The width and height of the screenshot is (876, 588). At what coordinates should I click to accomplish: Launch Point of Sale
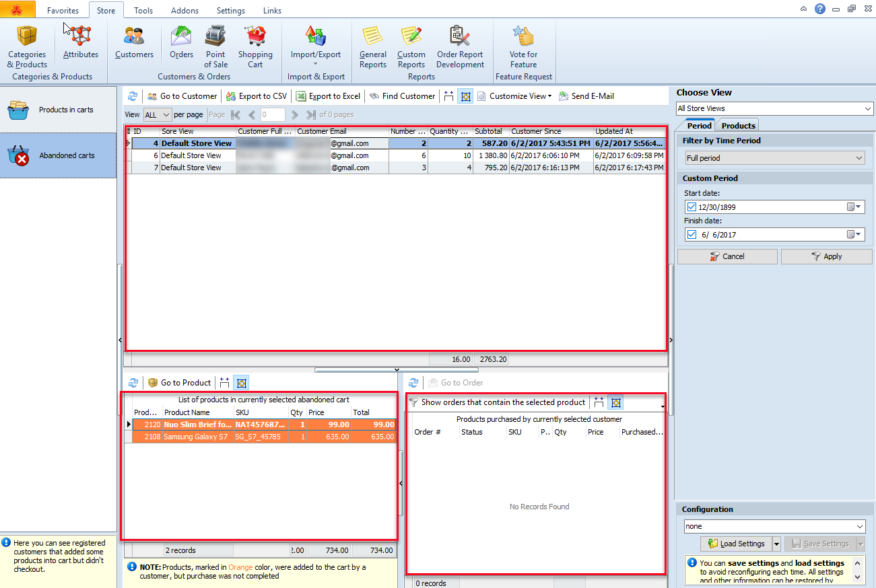click(215, 47)
